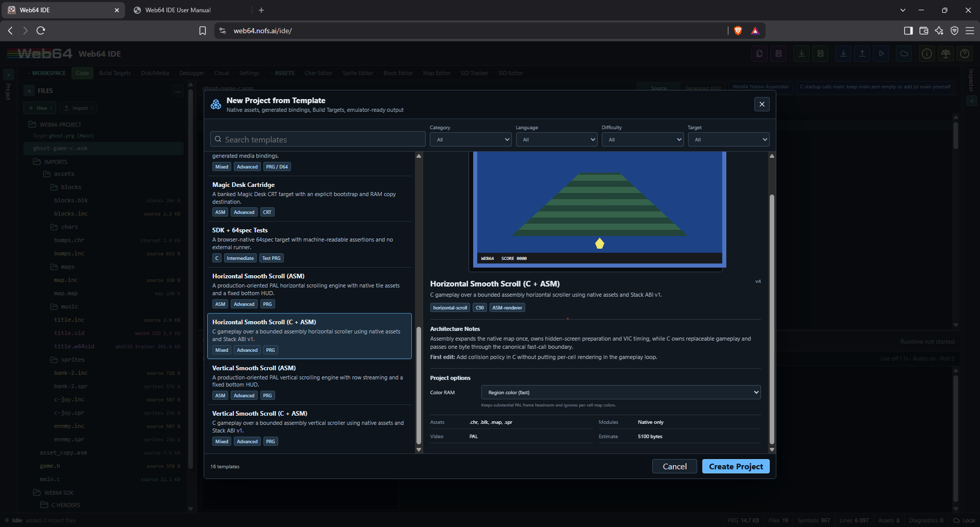Viewport: 980px width, 527px height.
Task: Collapse the IMPORTS folder in file tree
Action: tap(37, 162)
